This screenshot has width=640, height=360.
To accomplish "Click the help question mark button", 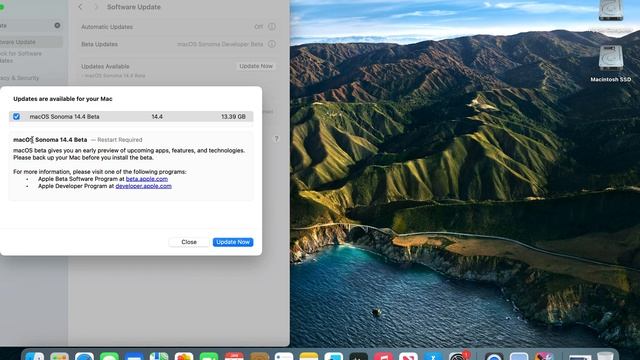I will [x=276, y=139].
